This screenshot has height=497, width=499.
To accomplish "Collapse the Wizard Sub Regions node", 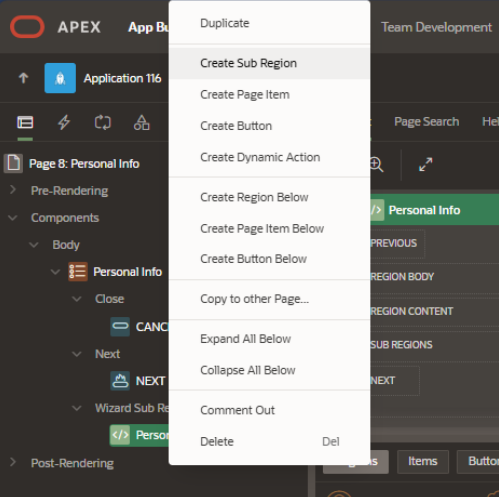I will [x=77, y=408].
